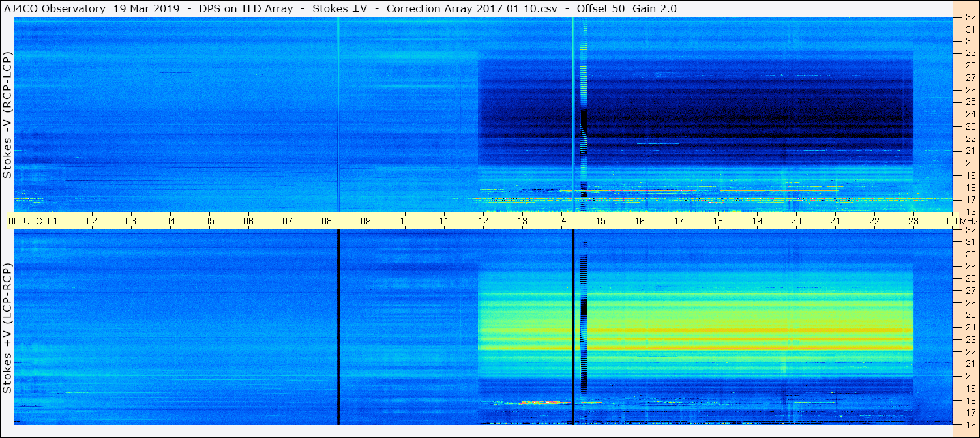
Task: Select "Correction Array 2017 01 10.csv" in the header
Action: (x=471, y=8)
